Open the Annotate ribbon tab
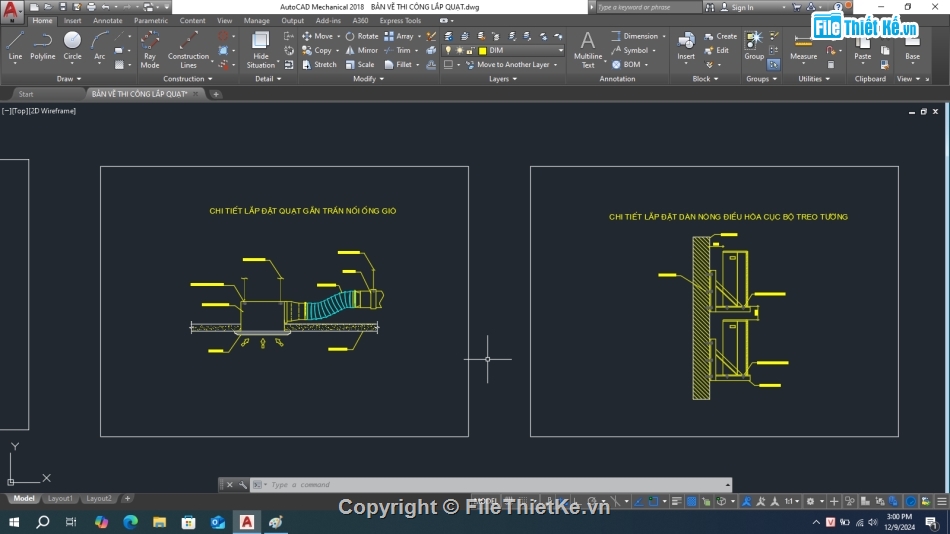 [107, 21]
